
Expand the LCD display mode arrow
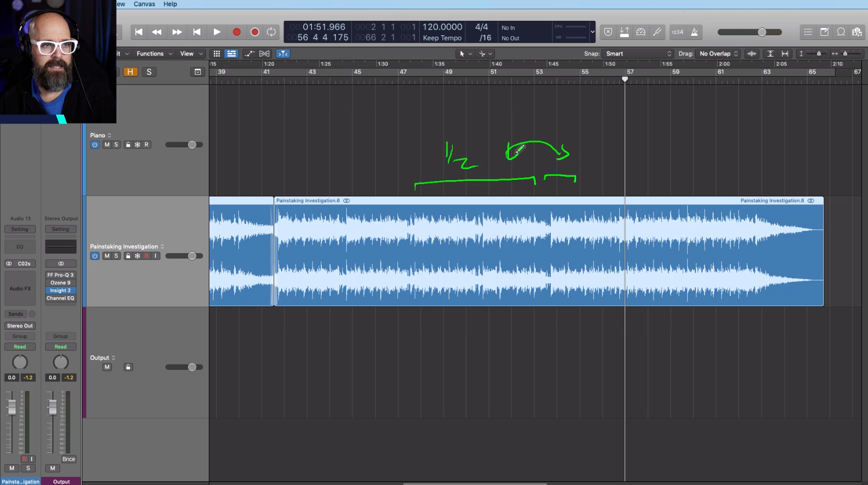tap(592, 32)
